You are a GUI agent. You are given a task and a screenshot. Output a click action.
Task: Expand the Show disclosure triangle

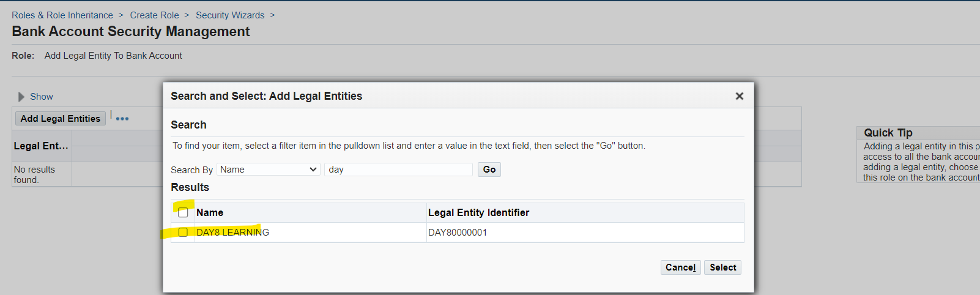[x=21, y=97]
